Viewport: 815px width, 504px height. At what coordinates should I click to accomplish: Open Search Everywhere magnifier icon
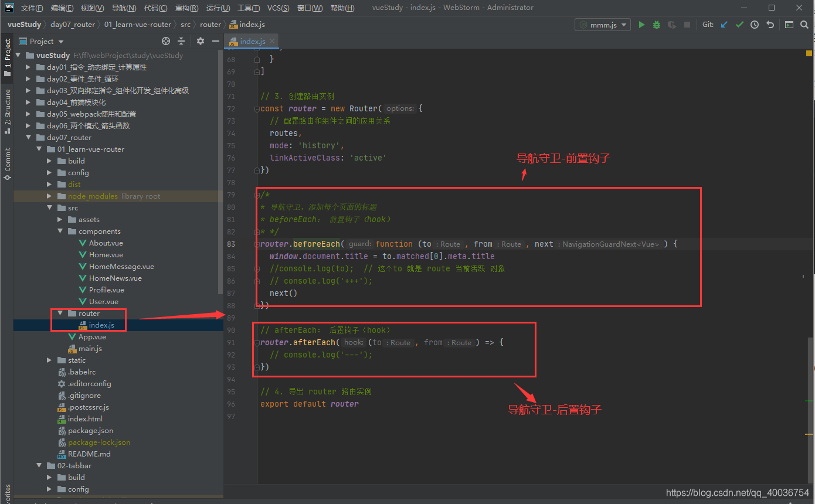pyautogui.click(x=804, y=25)
